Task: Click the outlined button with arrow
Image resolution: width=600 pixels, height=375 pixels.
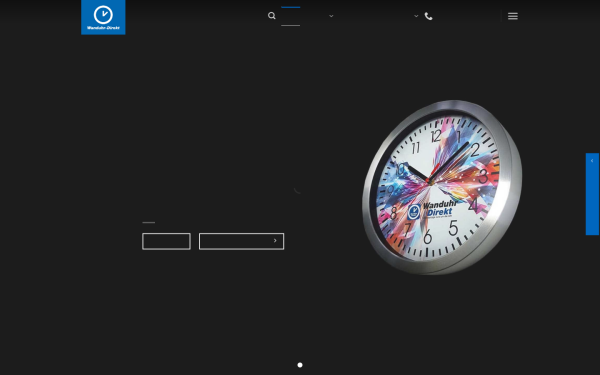Action: (241, 241)
